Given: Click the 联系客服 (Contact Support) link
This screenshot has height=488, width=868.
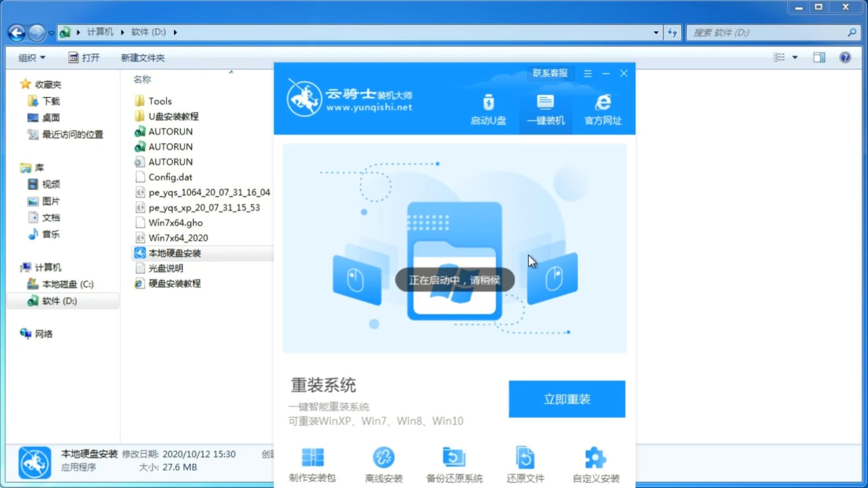Looking at the screenshot, I should [550, 72].
